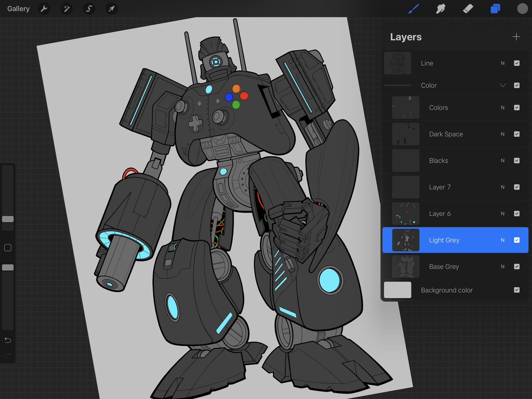Screen dimensions: 532x399
Task: Click the brush size slider handle
Action: coord(8,219)
